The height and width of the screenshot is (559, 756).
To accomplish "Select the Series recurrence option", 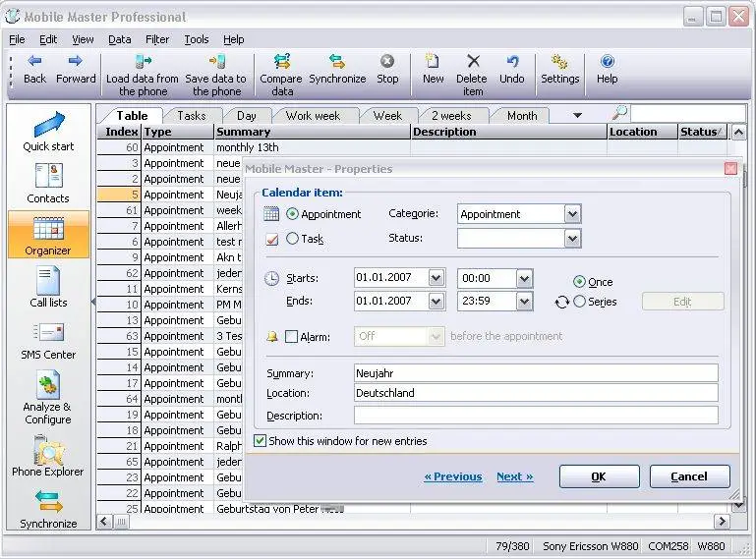I will click(580, 302).
